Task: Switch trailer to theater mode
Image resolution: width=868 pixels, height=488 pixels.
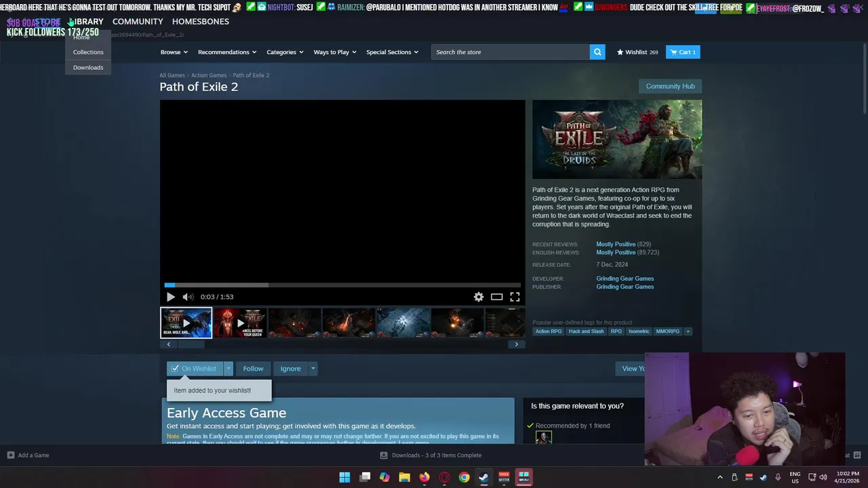Action: [497, 297]
